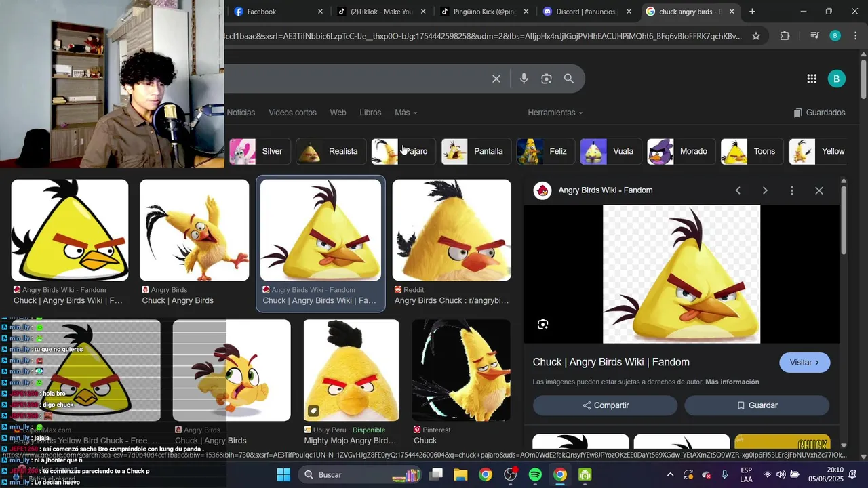Select the Toons filter chip
Screen dimensions: 868x488
coord(752,151)
